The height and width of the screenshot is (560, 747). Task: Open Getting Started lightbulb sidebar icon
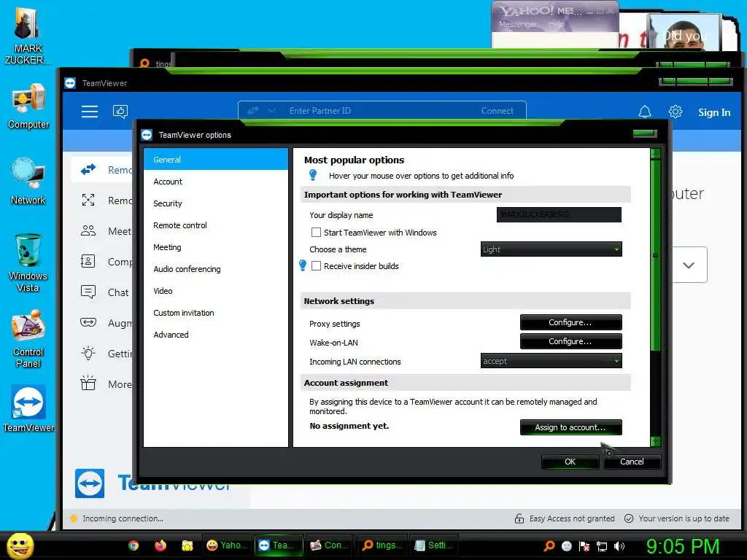pyautogui.click(x=88, y=354)
